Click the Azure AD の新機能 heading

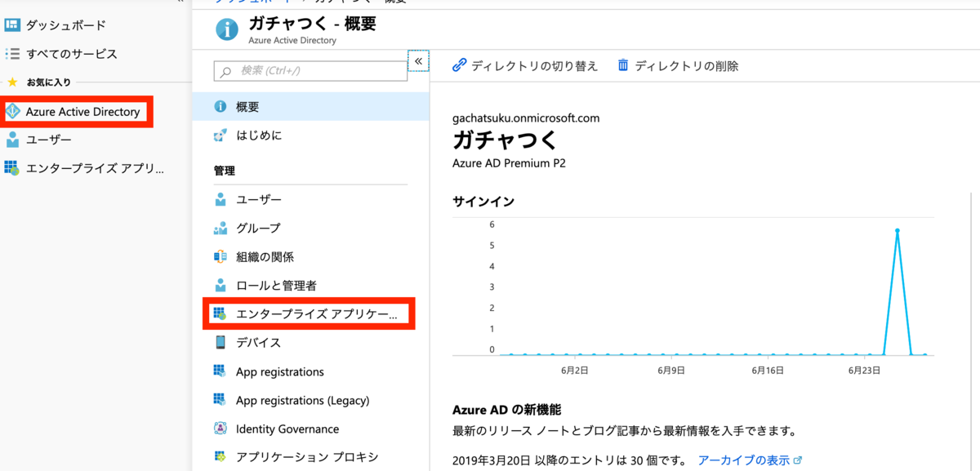pyautogui.click(x=506, y=409)
